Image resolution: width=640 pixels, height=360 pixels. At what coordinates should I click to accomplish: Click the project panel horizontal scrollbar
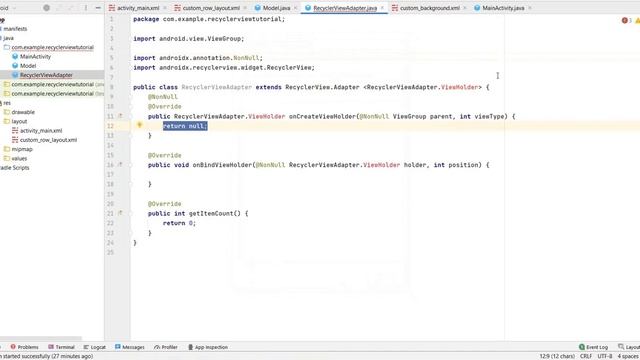coord(41,339)
